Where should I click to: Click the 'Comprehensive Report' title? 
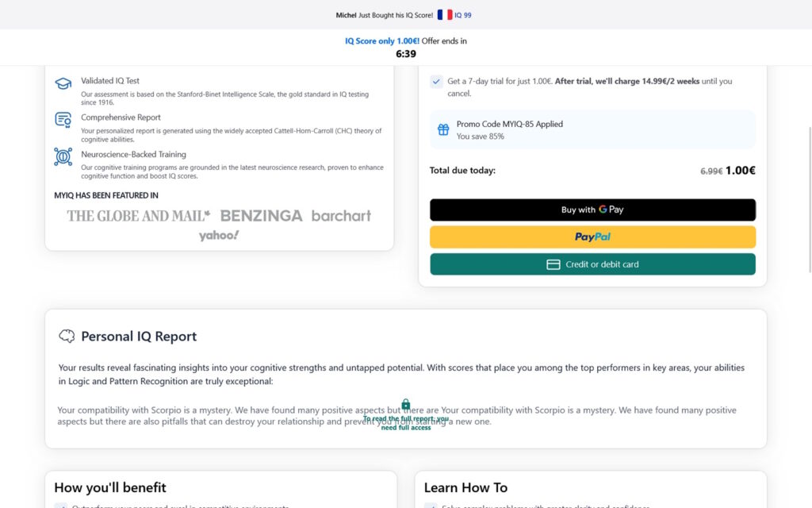pos(121,117)
